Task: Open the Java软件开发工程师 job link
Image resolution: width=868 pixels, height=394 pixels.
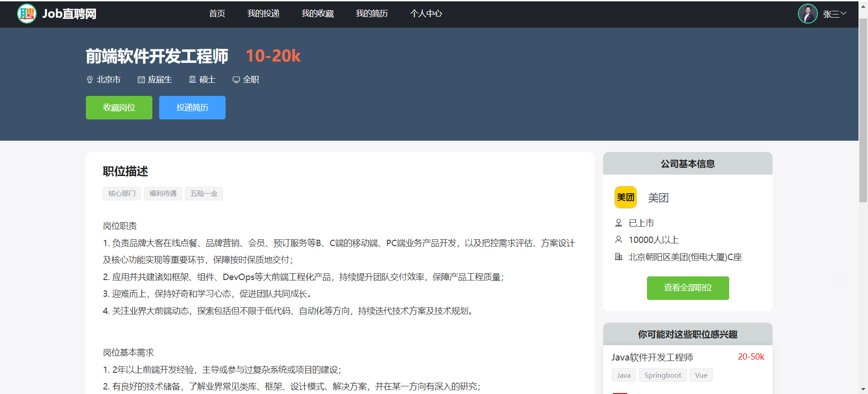Action: point(652,357)
